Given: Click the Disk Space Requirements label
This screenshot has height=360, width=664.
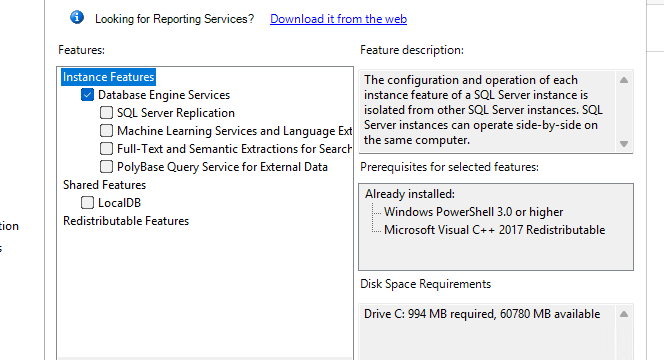Looking at the screenshot, I should 425,284.
